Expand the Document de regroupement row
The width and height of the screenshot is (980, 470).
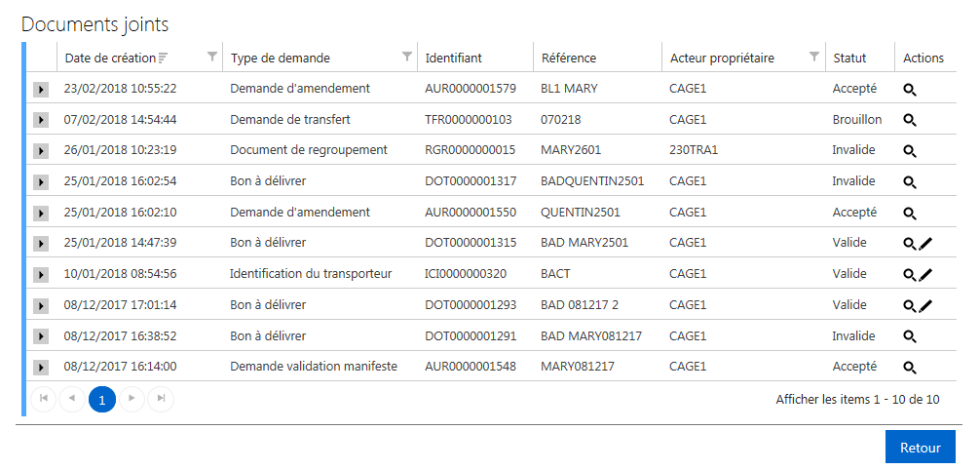[x=41, y=151]
